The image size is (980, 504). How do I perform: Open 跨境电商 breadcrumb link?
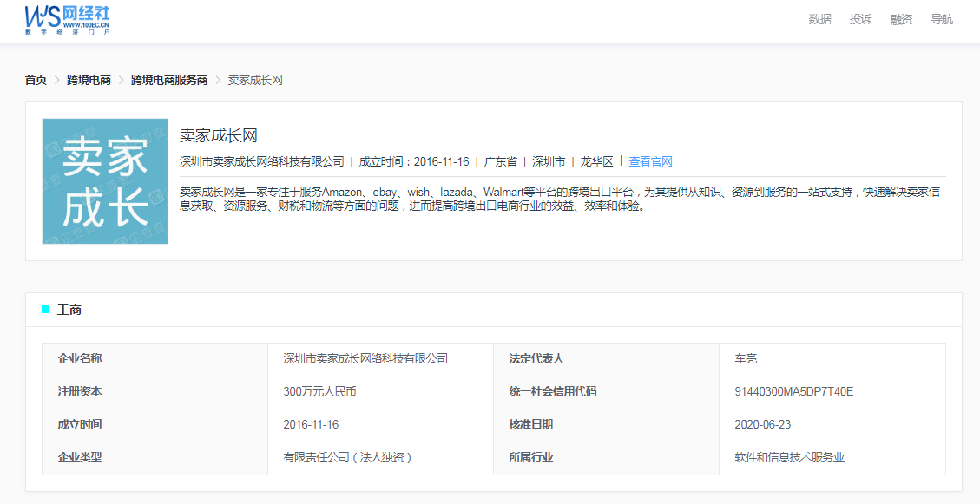[x=89, y=80]
